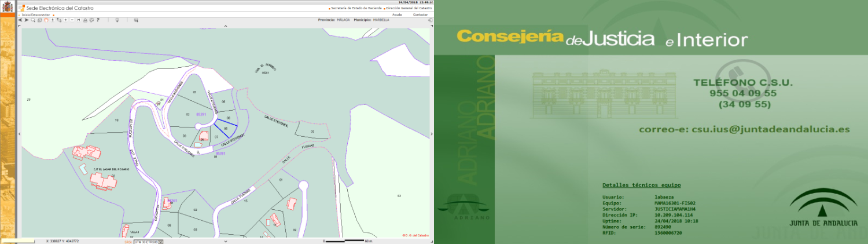Click the question mark help tool
Screen dimensions: 868x244
click(98, 20)
